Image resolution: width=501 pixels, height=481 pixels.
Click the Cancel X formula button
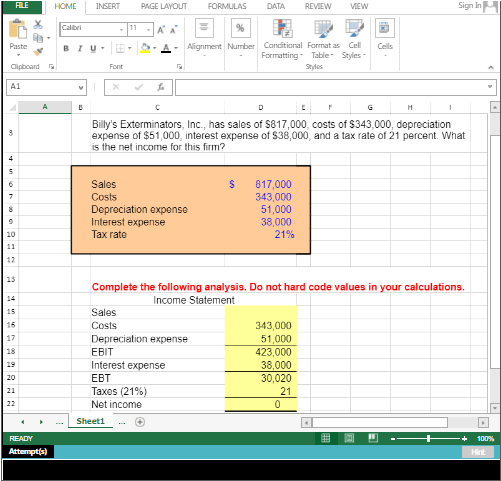(x=116, y=87)
